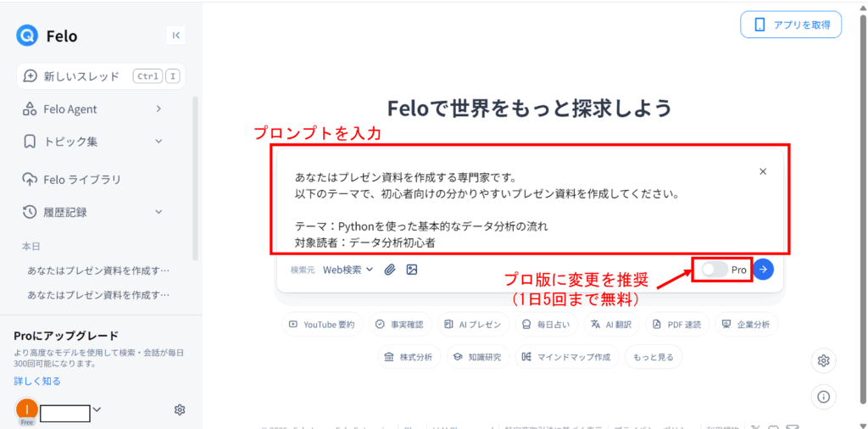Collapse the sidebar with the arrow icon
This screenshot has width=868, height=429.
[176, 36]
